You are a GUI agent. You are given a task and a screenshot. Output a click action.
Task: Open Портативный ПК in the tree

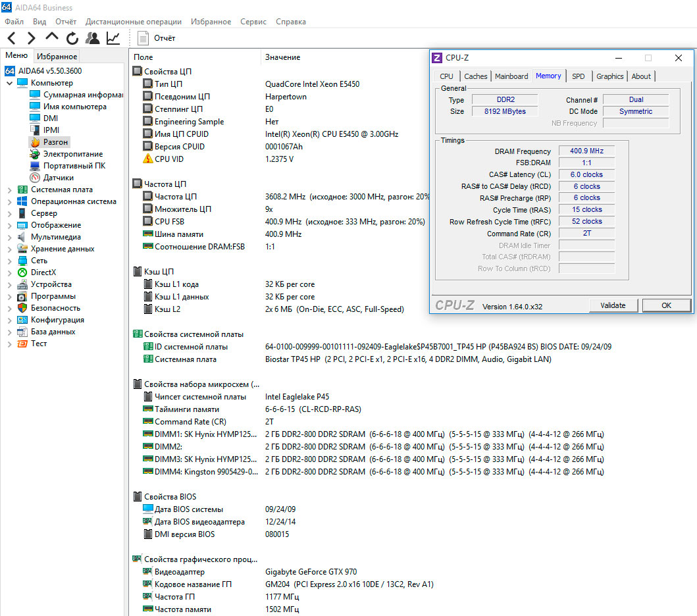68,166
